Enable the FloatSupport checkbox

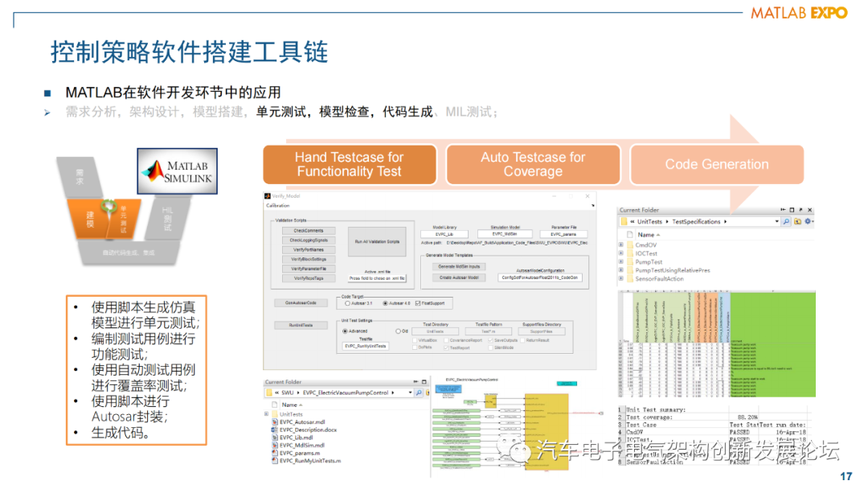(417, 303)
